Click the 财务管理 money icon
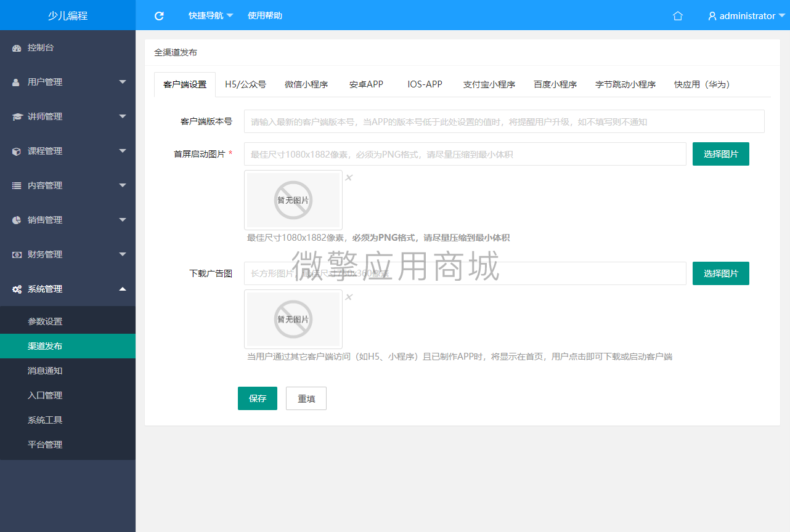This screenshot has height=532, width=790. (x=17, y=254)
